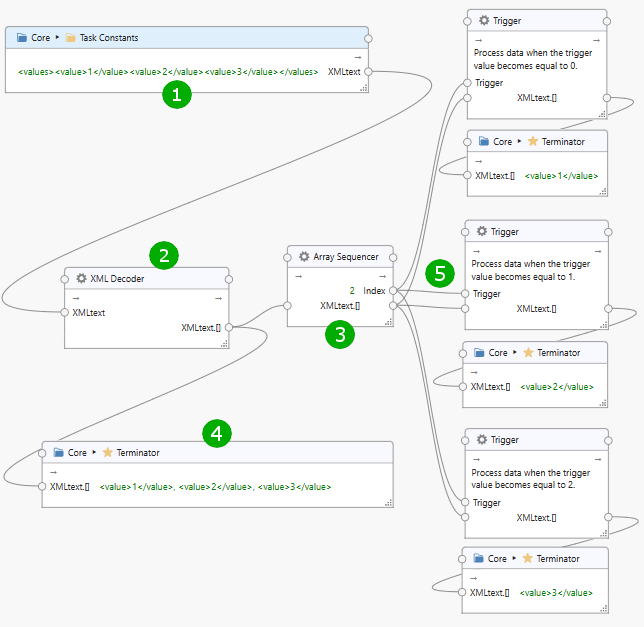The width and height of the screenshot is (644, 627).
Task: Click star icon on Terminator showing <value>2</value>
Action: point(528,353)
